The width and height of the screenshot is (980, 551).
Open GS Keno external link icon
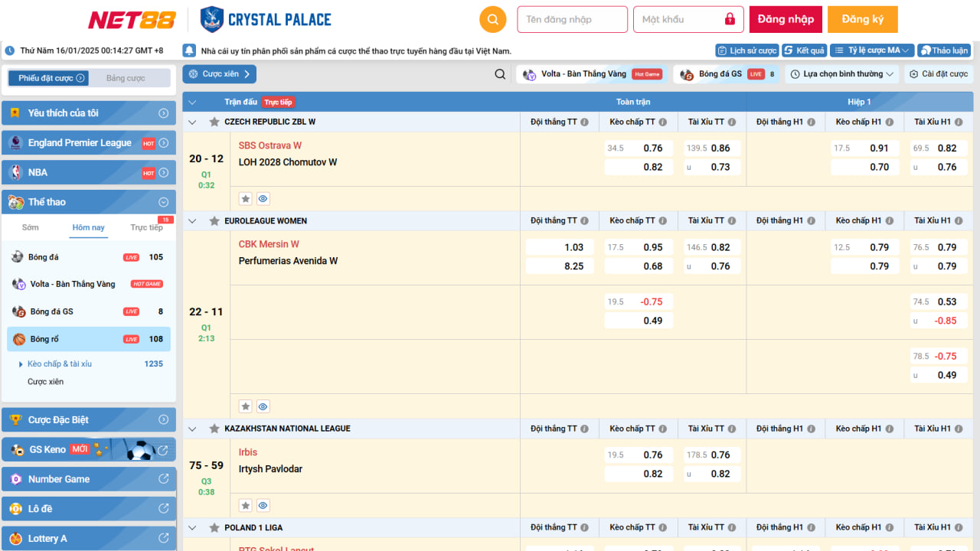click(x=163, y=450)
